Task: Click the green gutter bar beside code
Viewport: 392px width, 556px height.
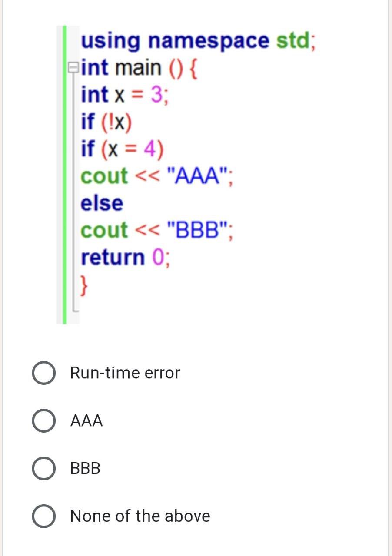Action: [64, 174]
